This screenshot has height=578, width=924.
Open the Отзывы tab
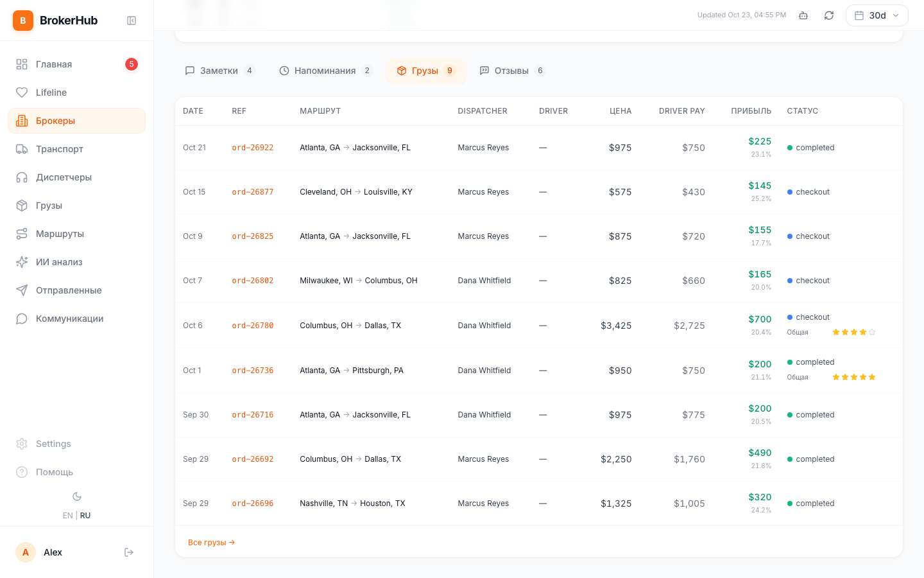[512, 71]
